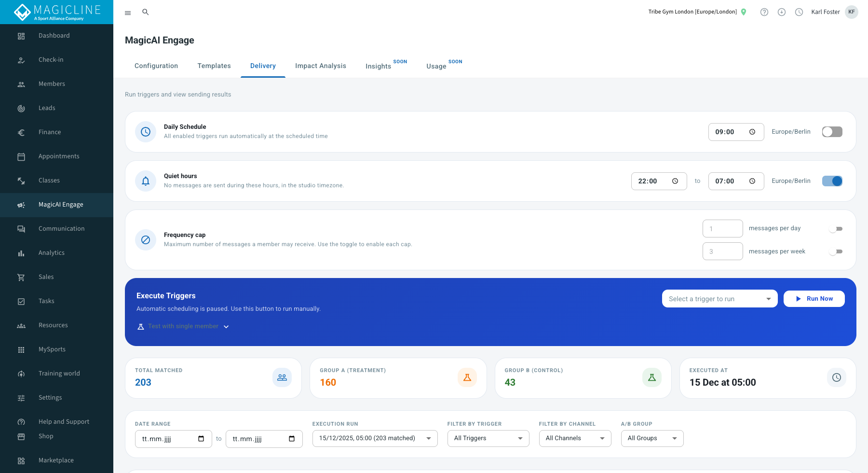Viewport: 868px width, 473px height.
Task: Click the date range end field
Action: point(264,439)
